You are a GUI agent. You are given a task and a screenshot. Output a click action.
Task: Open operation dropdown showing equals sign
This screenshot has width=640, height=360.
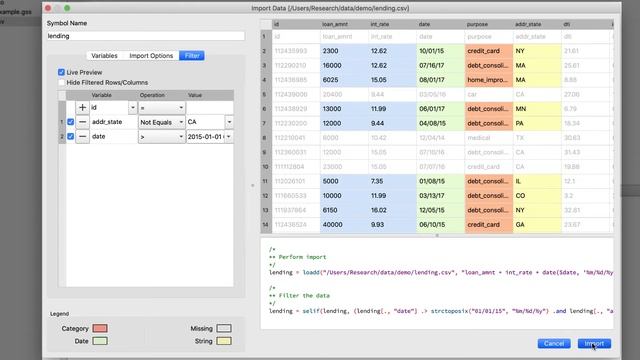pos(162,108)
